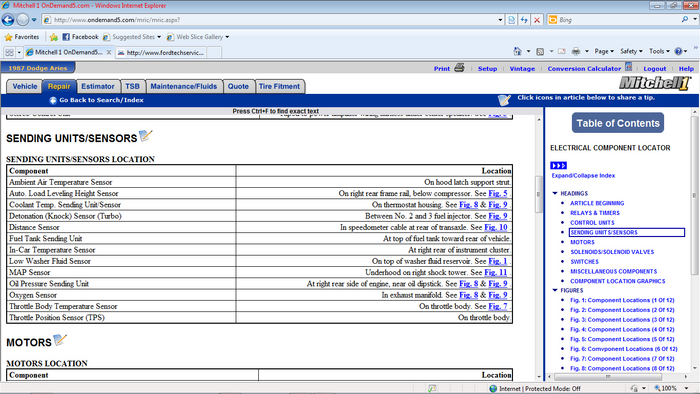The width and height of the screenshot is (700, 394).
Task: Click the tip icon beside SENDING UNITS/SENSORS
Action: 146,135
